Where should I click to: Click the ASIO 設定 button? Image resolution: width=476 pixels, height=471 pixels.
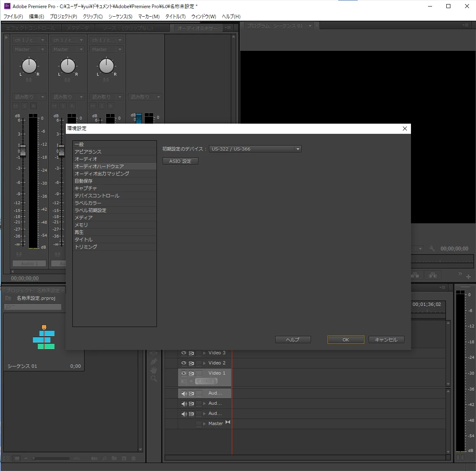click(180, 161)
